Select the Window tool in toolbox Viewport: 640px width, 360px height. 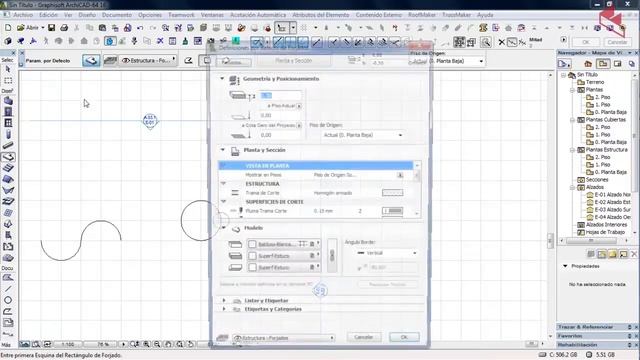[x=8, y=123]
